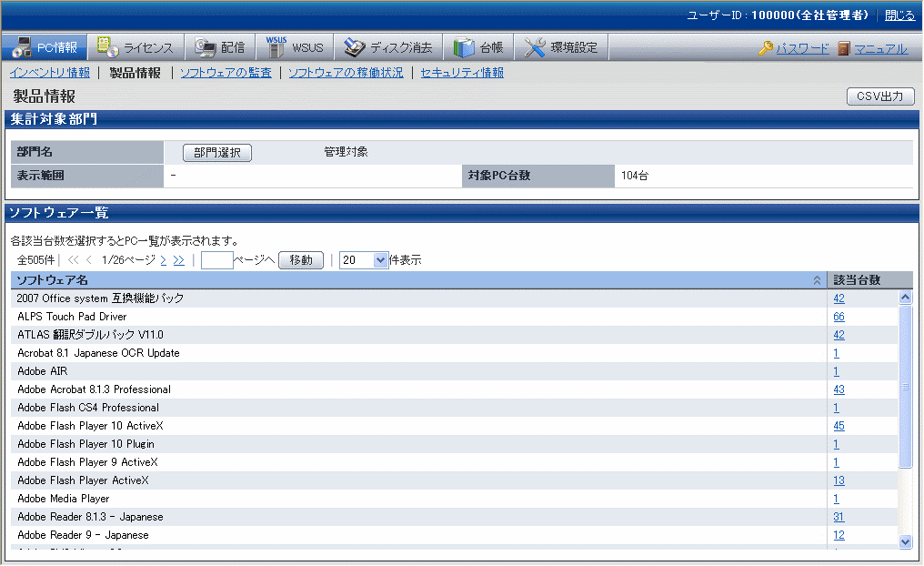The image size is (924, 566).
Task: Open the ライセンス license tab icon
Action: (107, 47)
